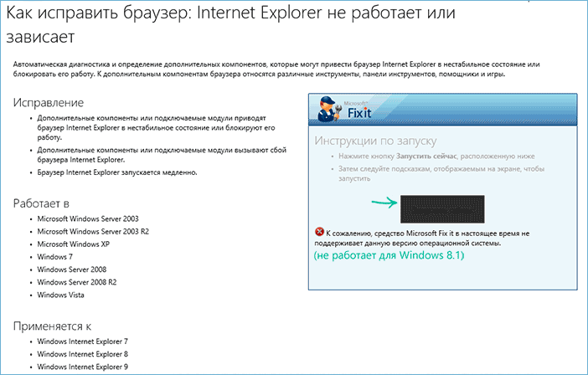Screen dimensions: 588x375
Task: Click the mechanic character icon
Action: [x=327, y=109]
